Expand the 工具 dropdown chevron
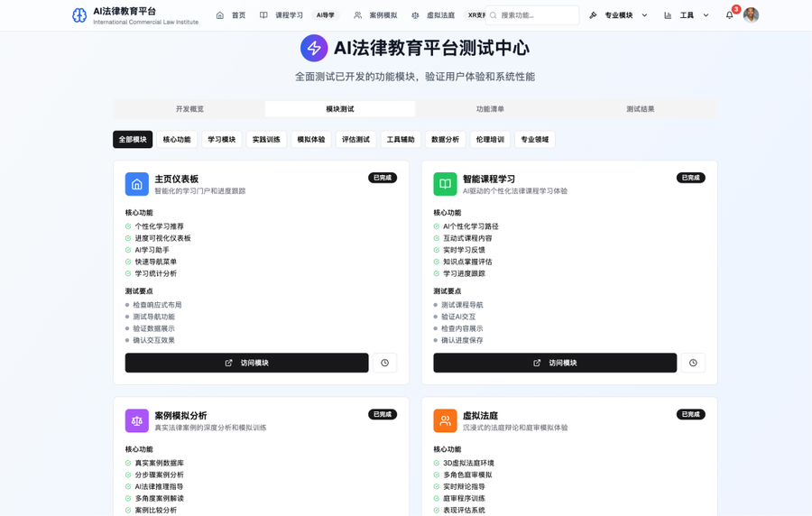 tap(706, 15)
